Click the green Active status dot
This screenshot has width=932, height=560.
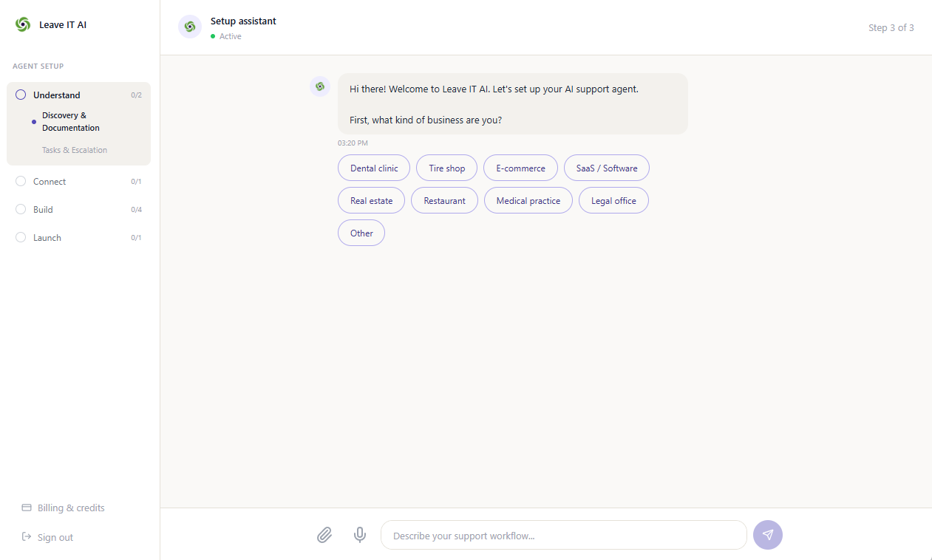(213, 36)
